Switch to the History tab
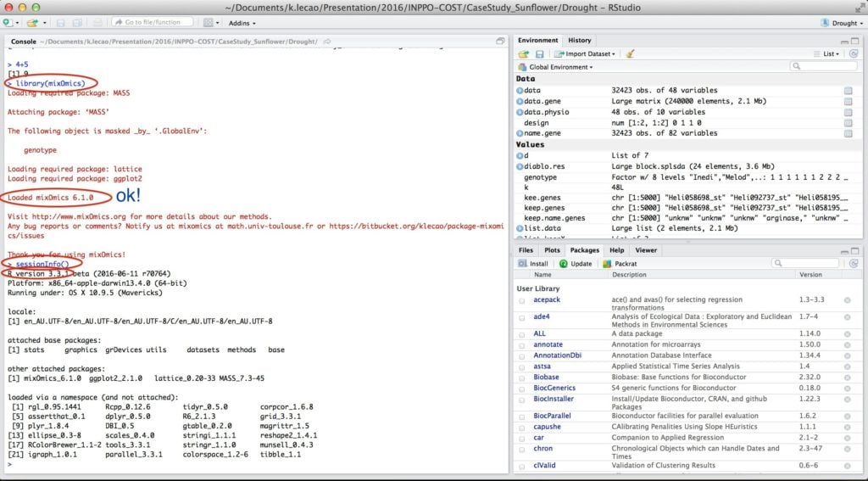The width and height of the screenshot is (868, 481). 580,41
